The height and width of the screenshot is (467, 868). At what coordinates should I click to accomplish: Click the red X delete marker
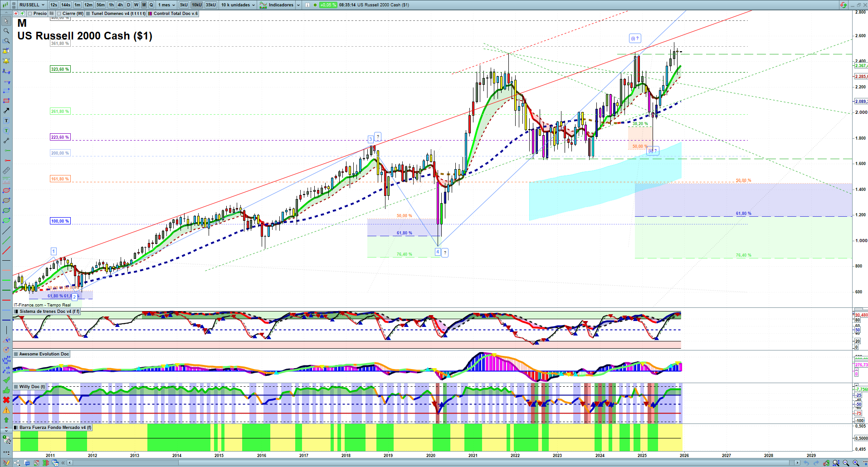click(6, 400)
